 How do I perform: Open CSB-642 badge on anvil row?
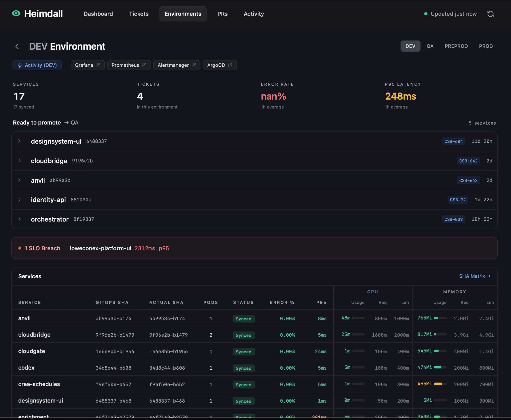pos(468,181)
